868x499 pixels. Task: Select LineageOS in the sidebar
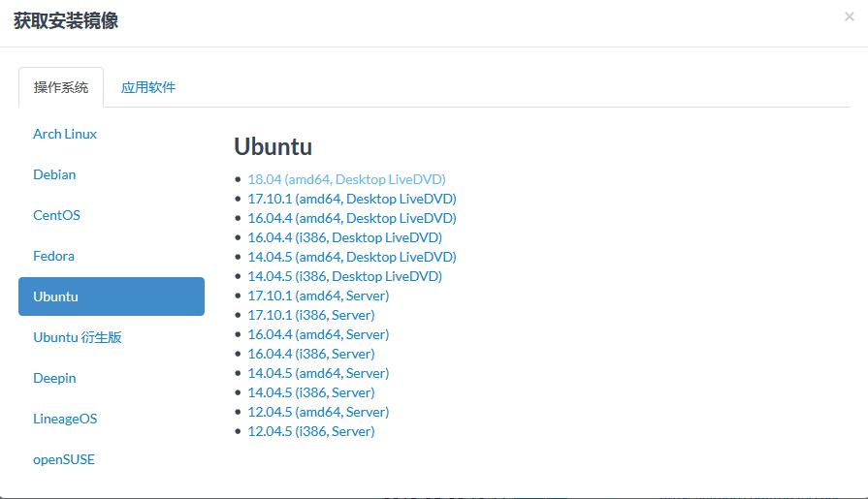click(65, 419)
